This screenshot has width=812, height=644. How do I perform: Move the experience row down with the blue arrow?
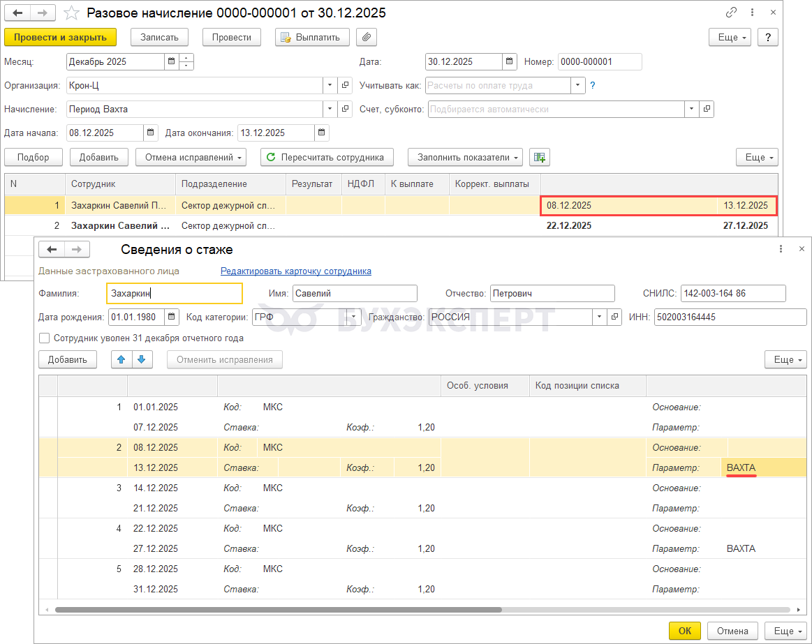point(141,359)
